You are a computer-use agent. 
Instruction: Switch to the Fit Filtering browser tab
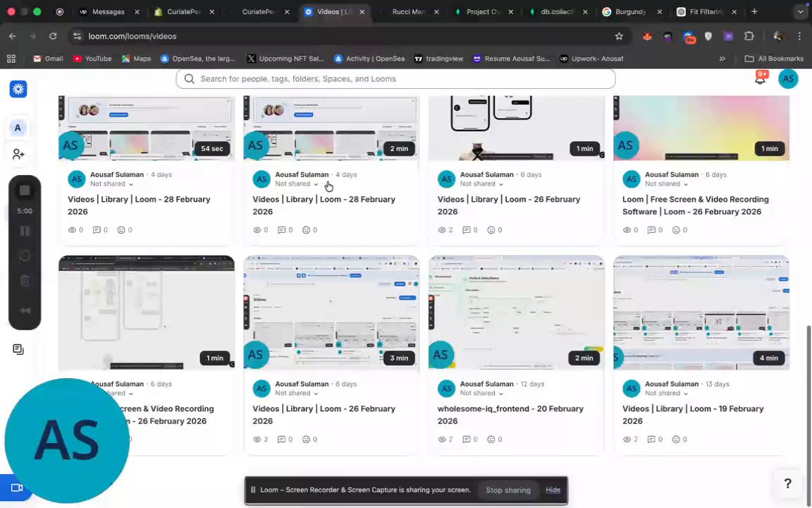click(706, 11)
